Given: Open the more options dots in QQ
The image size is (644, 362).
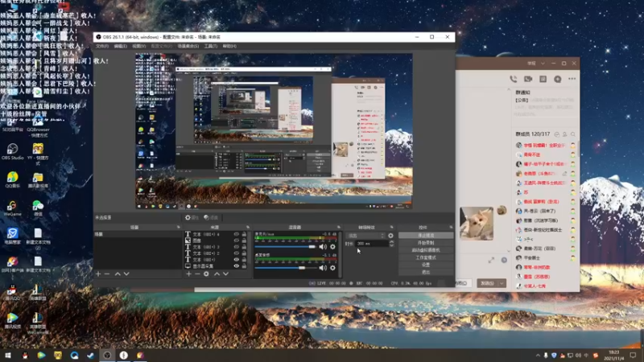Looking at the screenshot, I should 572,79.
